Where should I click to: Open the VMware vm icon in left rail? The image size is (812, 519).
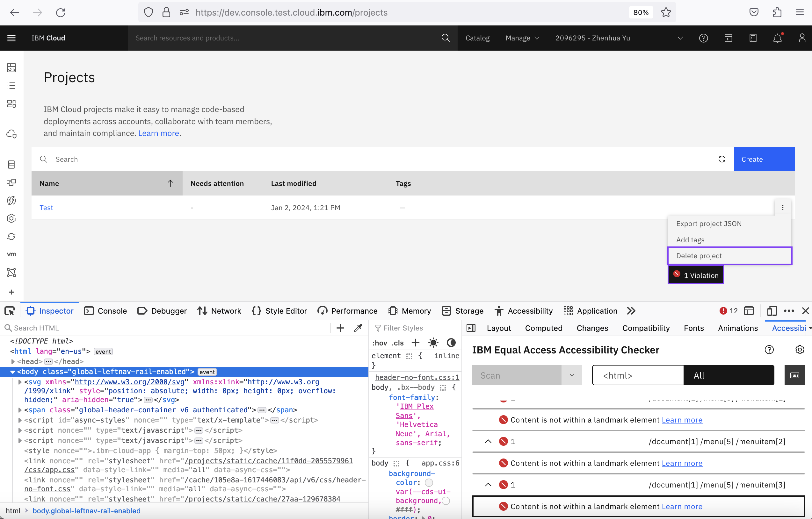pyautogui.click(x=11, y=254)
